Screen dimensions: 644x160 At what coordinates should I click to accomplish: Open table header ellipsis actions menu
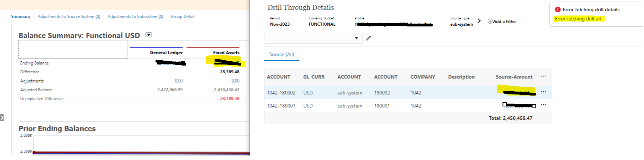tap(543, 76)
